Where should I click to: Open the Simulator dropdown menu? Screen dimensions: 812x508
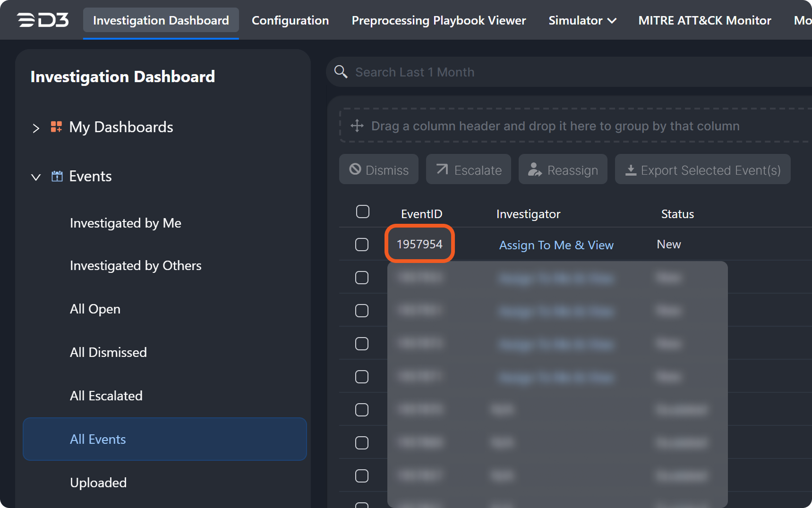point(582,20)
